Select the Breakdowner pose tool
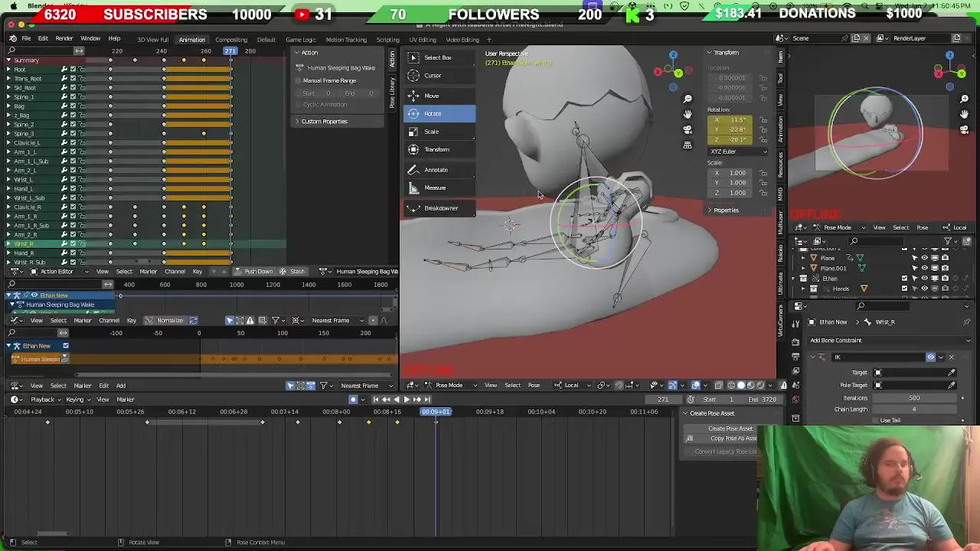 [439, 208]
